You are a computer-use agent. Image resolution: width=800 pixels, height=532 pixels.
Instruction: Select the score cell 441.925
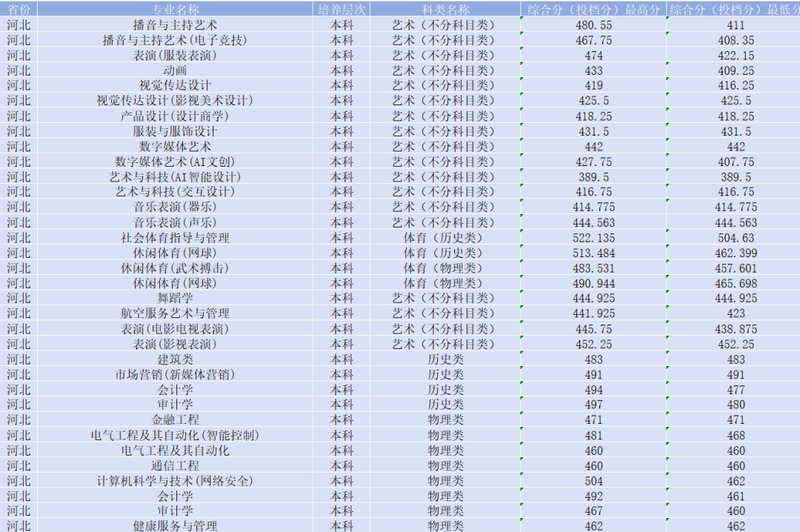593,313
